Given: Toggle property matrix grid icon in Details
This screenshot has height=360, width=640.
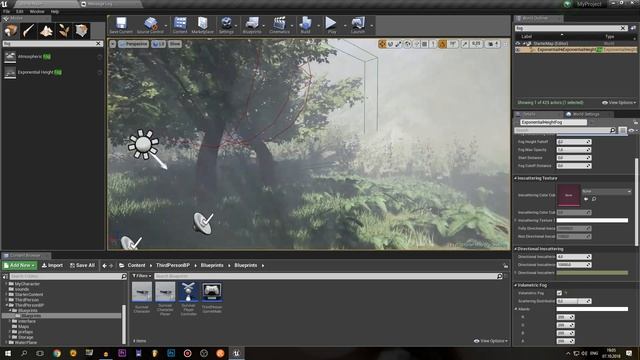Looking at the screenshot, I should tap(622, 130).
